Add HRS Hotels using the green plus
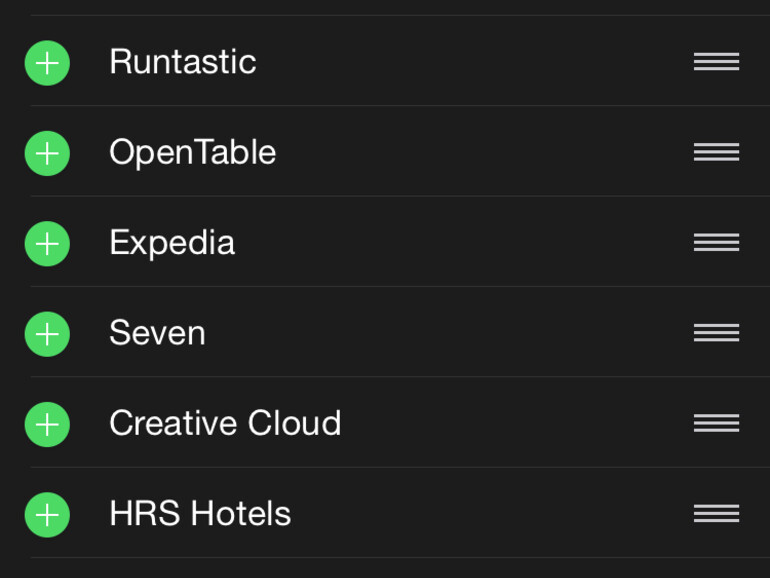 (x=47, y=515)
